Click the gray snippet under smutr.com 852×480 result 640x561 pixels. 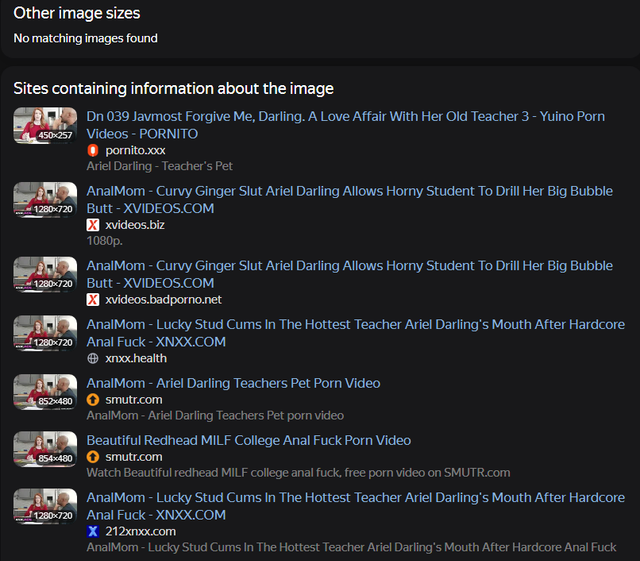pos(215,415)
